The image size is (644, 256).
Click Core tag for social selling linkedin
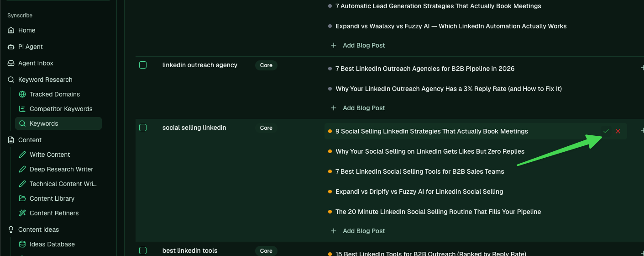point(266,128)
